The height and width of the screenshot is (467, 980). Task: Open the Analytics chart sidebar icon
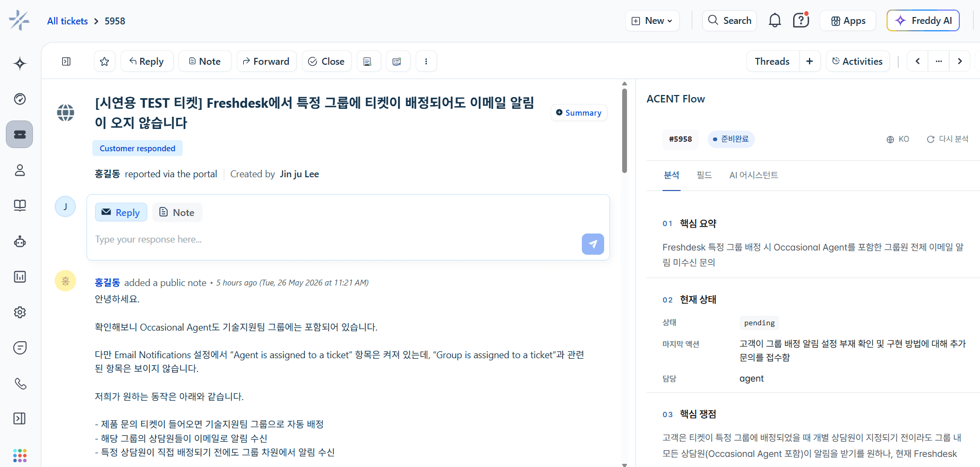(x=20, y=276)
